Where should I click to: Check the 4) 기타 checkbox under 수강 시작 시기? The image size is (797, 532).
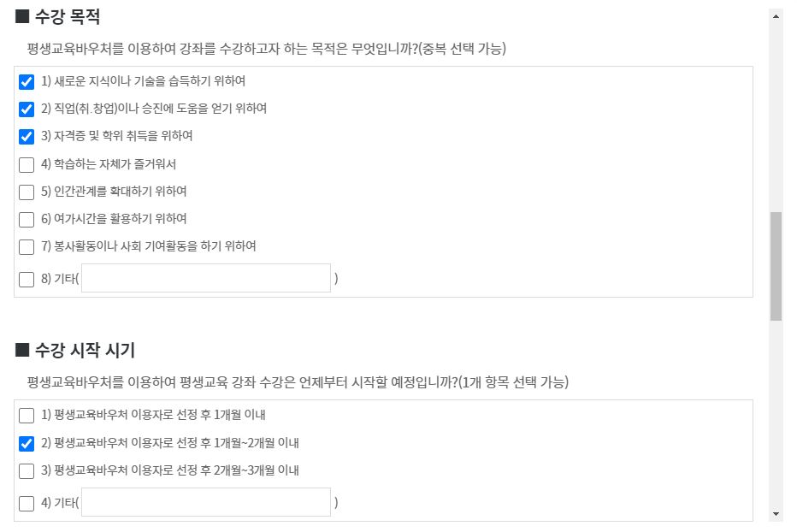[27, 504]
